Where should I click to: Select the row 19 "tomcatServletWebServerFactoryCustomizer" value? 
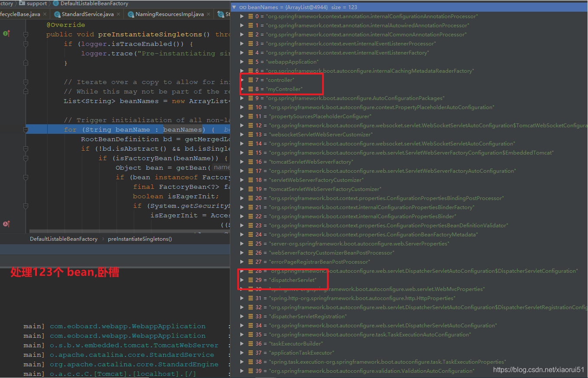click(x=325, y=189)
